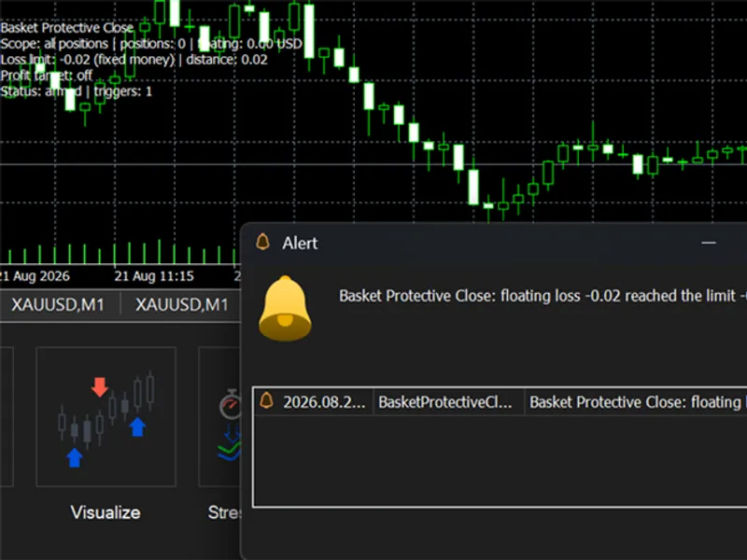Click the Profit target: off chart line
747x560 pixels.
point(46,76)
